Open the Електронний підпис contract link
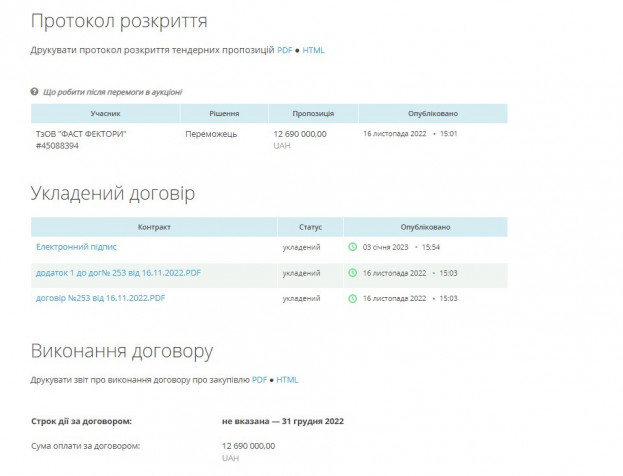Screen dimensions: 623x476 click(x=77, y=246)
